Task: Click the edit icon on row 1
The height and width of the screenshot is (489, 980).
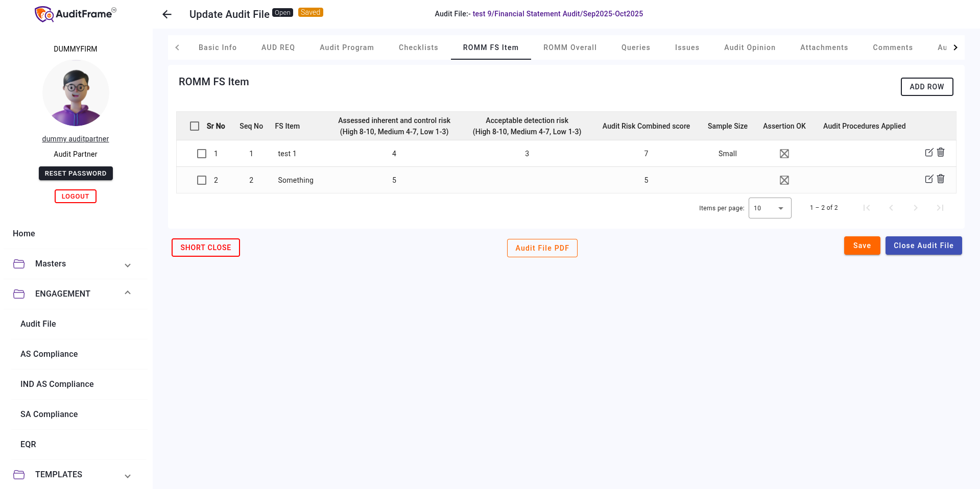Action: pos(928,152)
